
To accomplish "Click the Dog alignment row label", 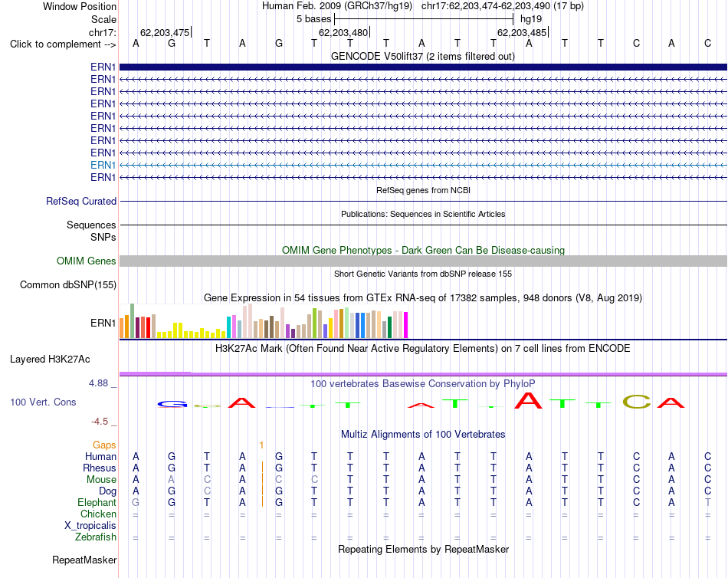I will [107, 491].
